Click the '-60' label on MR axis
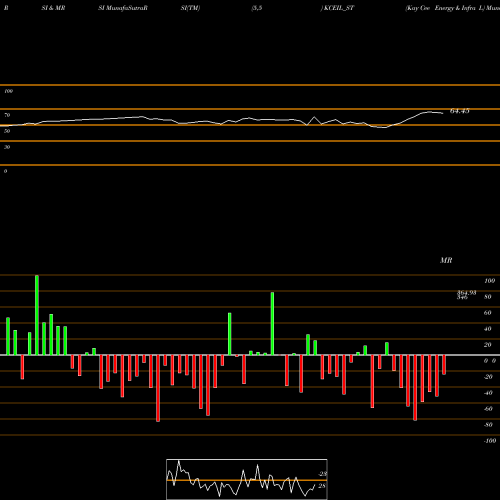Image resolution: width=500 pixels, height=500 pixels. click(488, 409)
